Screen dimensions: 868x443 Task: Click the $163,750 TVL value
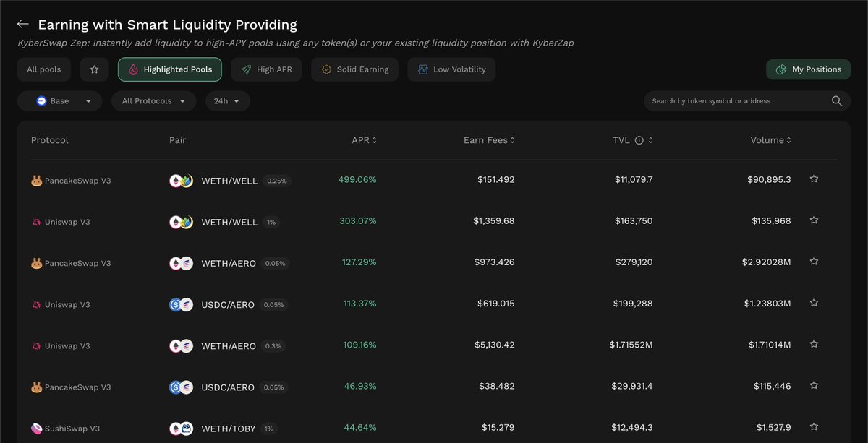[634, 220]
